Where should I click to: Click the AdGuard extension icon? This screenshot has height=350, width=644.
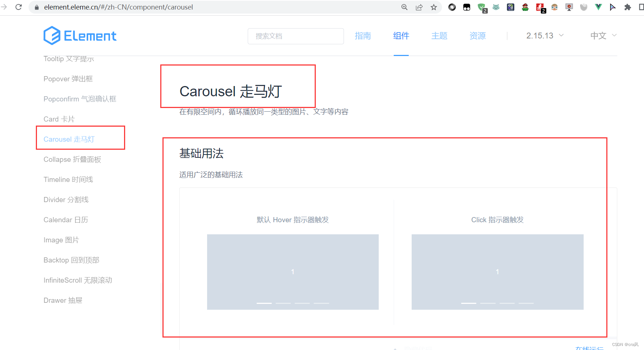482,7
